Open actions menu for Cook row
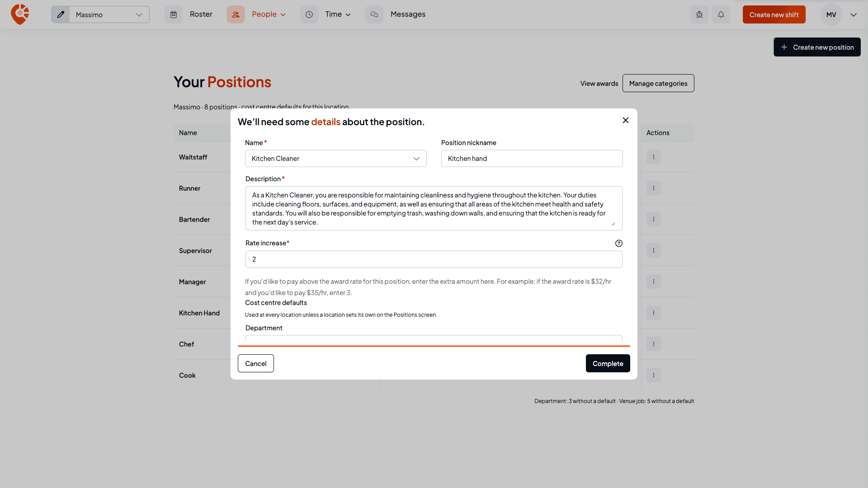 [x=654, y=375]
